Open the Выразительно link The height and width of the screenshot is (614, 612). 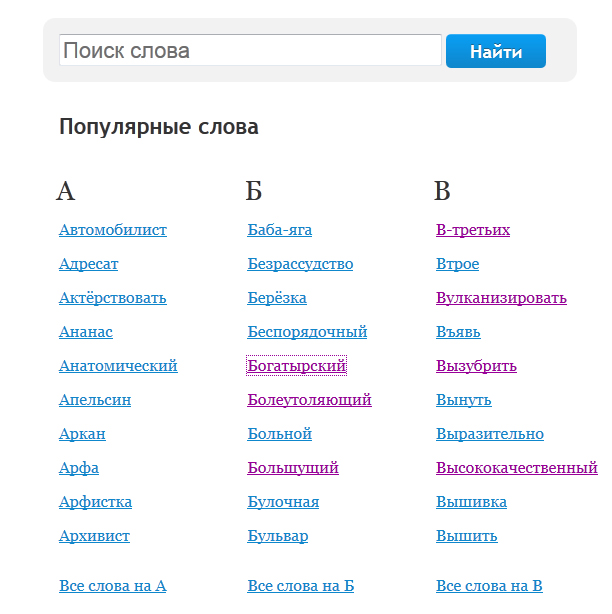click(490, 434)
